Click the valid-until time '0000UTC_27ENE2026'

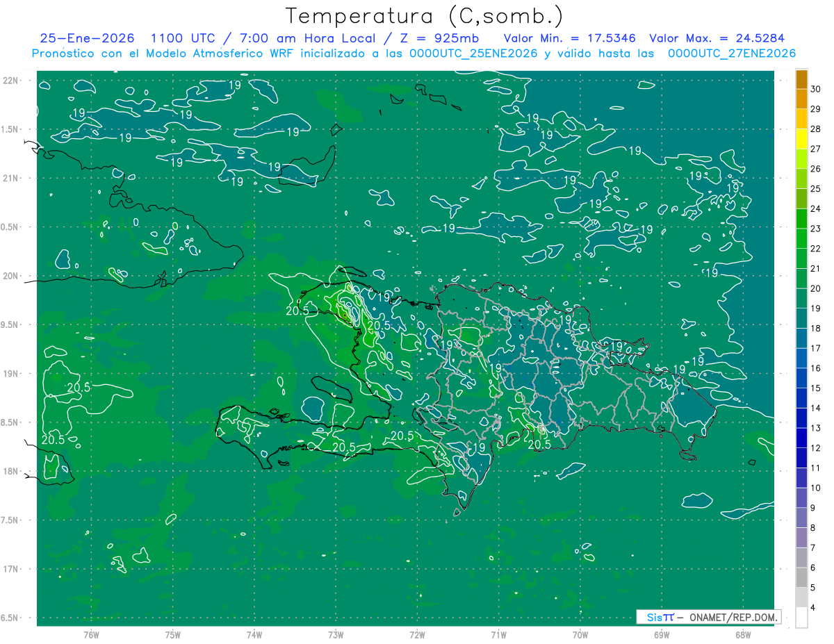tap(731, 53)
